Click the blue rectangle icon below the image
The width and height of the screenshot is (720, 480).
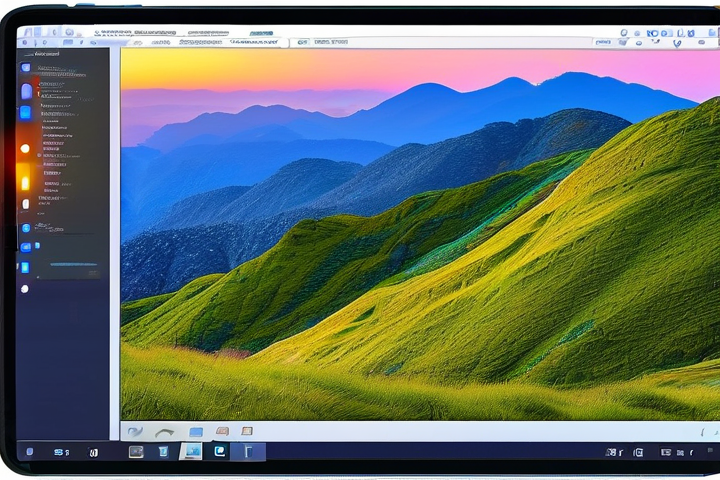(x=196, y=432)
